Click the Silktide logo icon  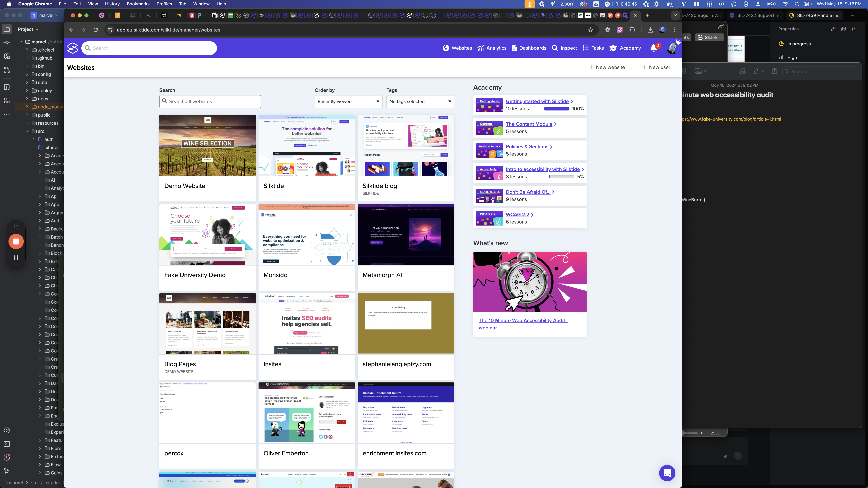tap(72, 48)
